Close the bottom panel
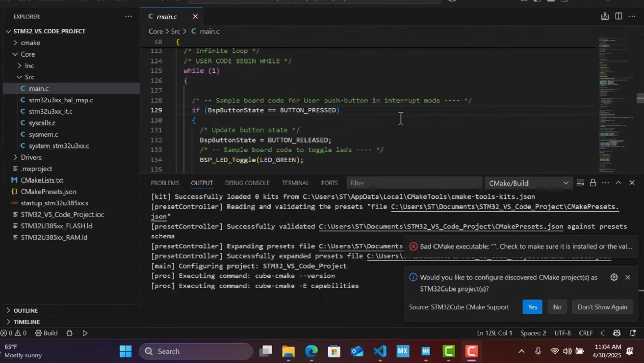Screen dimensions: 644x363 point(632,183)
